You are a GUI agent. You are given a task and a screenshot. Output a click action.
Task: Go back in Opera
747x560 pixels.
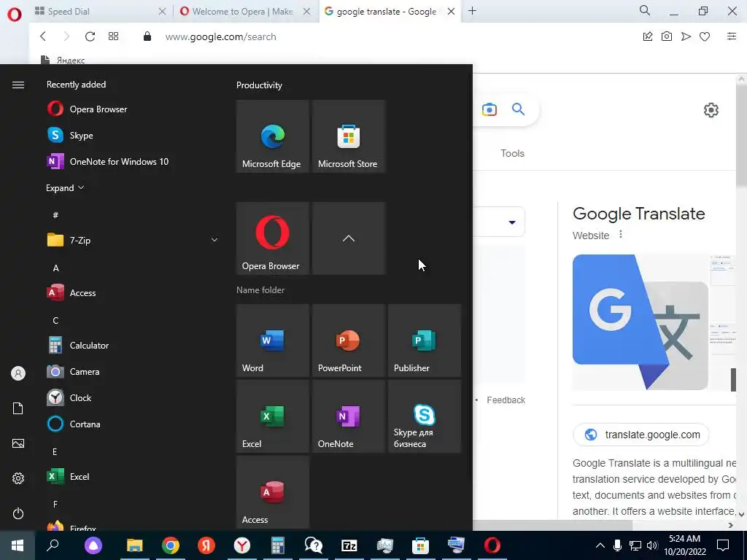[x=43, y=36]
